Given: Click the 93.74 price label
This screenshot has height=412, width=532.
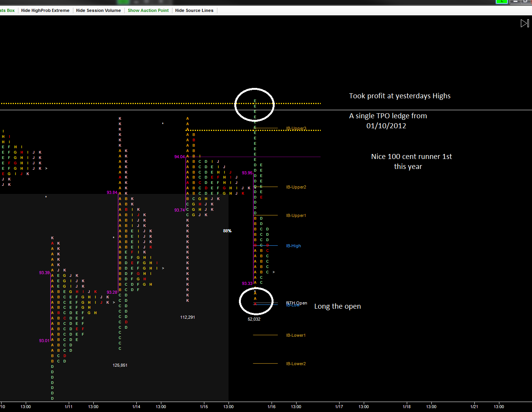Looking at the screenshot, I should (179, 210).
